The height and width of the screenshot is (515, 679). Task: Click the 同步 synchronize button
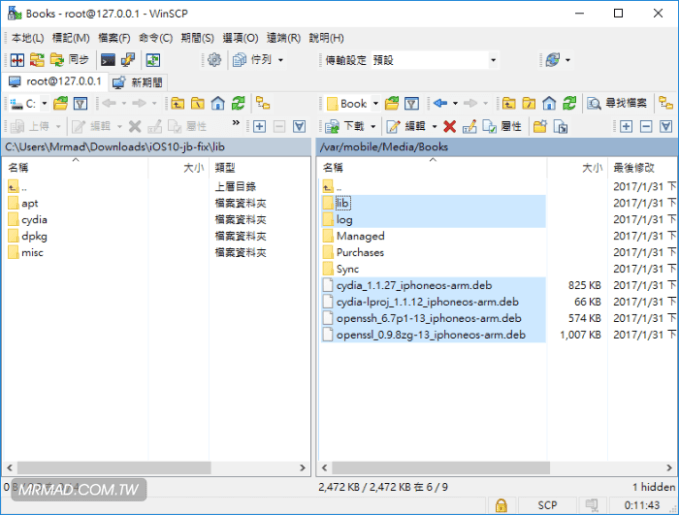tap(70, 60)
